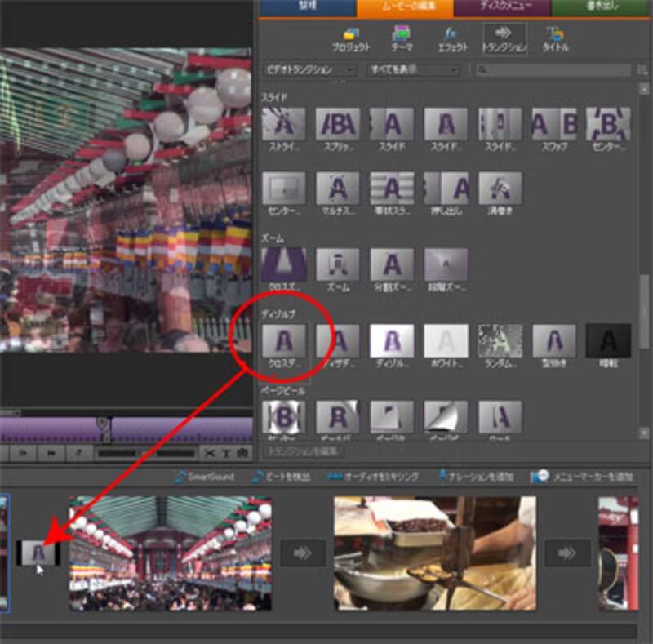Click メニューマーカーを追加 (Add Menu Marker)
Image resolution: width=653 pixels, height=644 pixels.
[582, 476]
